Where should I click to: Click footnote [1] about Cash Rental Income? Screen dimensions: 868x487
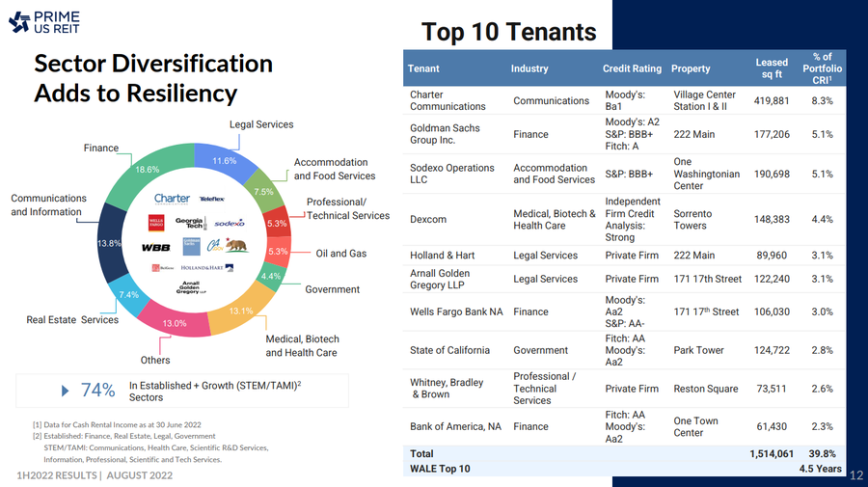click(117, 425)
